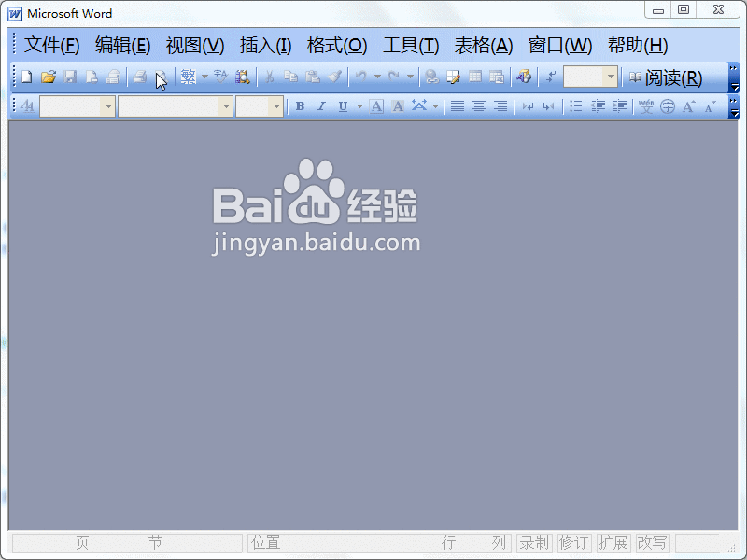Toggle Underline formatting
Screen dimensions: 747x560
[343, 105]
